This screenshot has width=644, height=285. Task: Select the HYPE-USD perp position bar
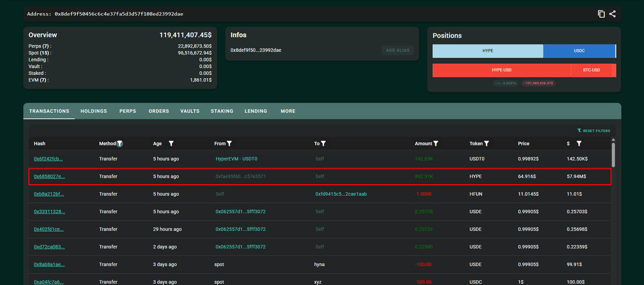[501, 70]
